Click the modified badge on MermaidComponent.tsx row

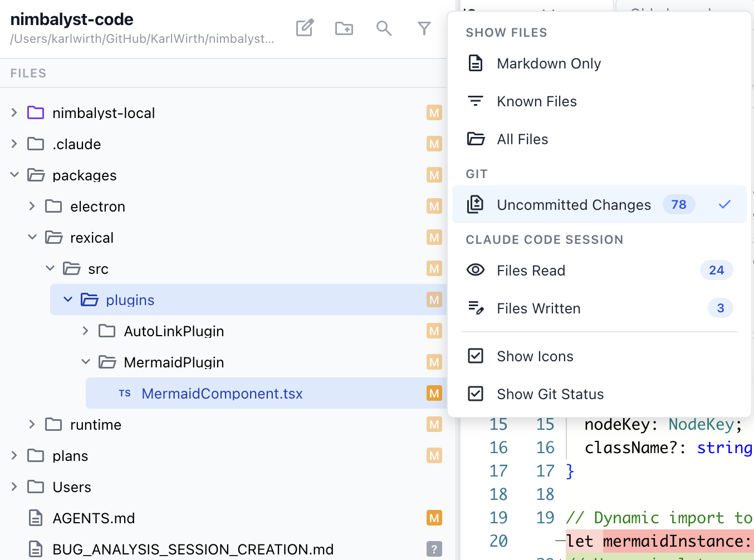point(434,394)
